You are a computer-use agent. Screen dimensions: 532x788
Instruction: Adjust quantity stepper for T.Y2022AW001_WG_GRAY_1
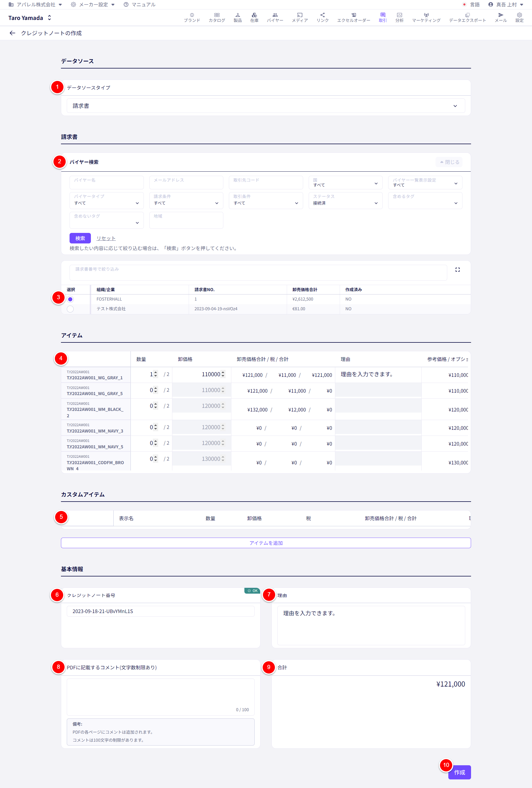pos(155,374)
